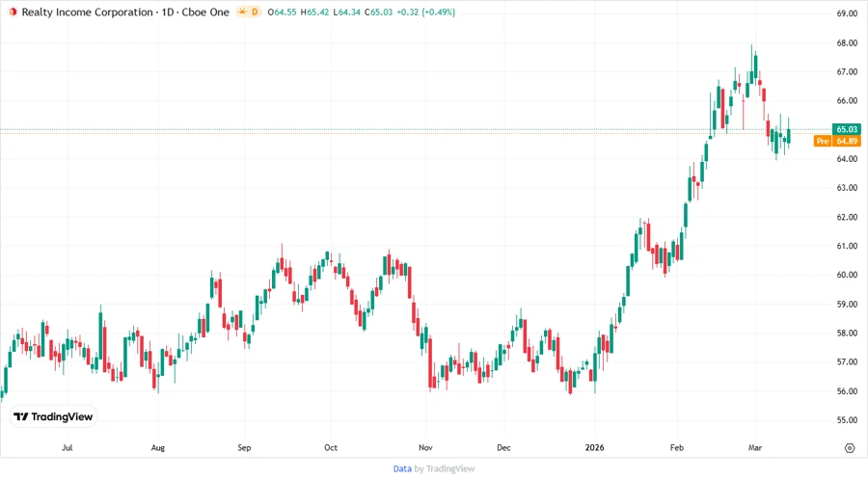Click the orange 64.89 pre-market price tag
868x480 pixels.
coord(847,141)
